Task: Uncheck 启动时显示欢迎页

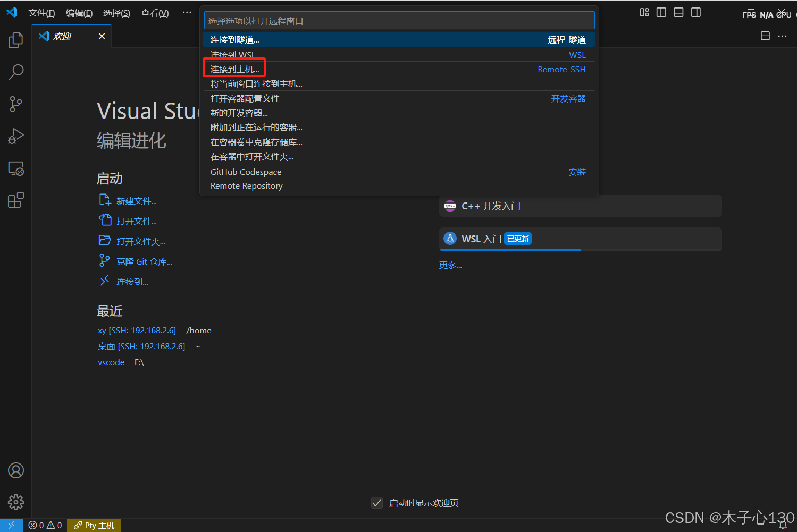Action: (x=377, y=502)
